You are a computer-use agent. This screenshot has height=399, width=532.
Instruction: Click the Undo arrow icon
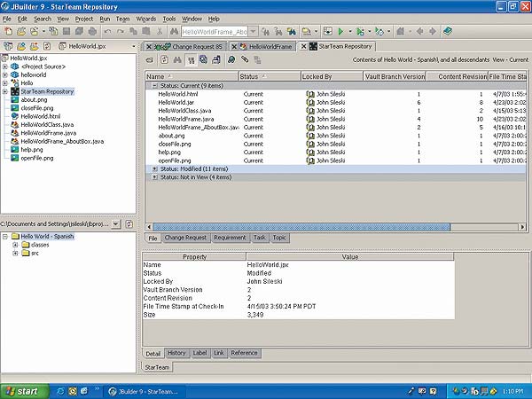107,32
